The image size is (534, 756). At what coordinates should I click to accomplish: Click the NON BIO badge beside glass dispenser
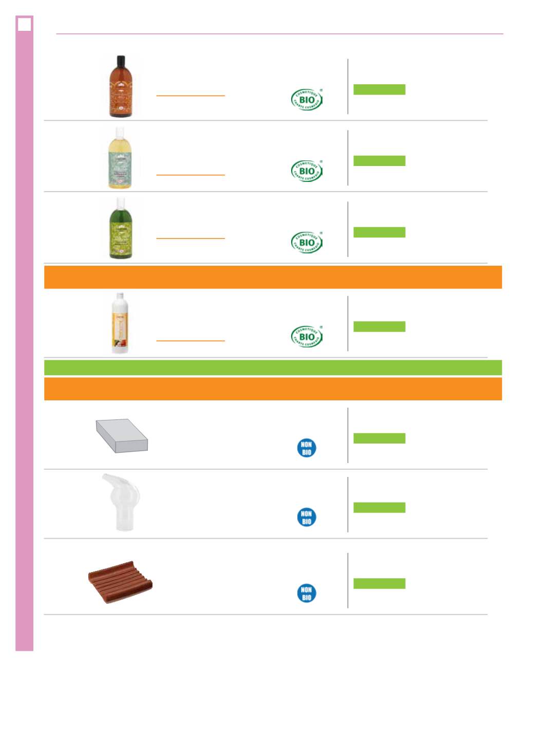(307, 517)
